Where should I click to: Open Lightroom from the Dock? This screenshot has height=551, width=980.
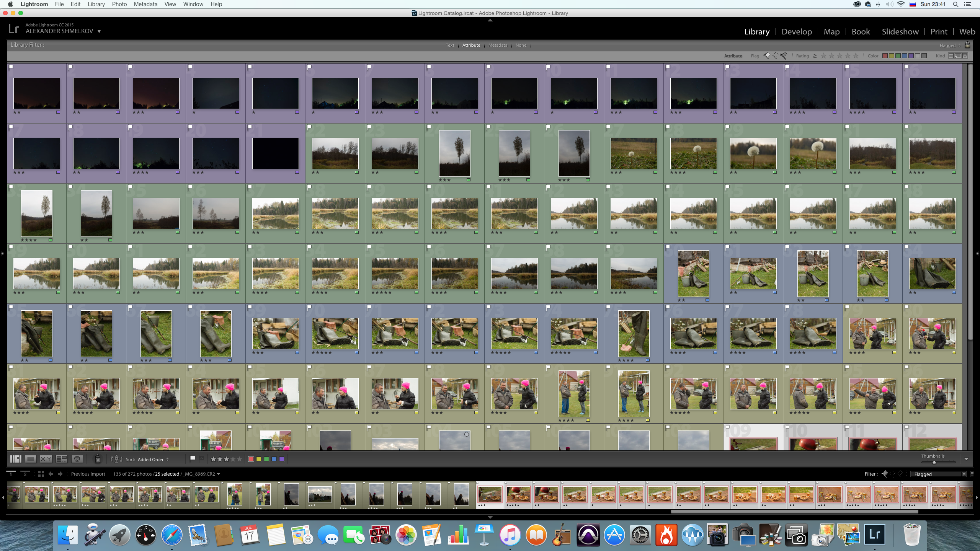tap(875, 534)
